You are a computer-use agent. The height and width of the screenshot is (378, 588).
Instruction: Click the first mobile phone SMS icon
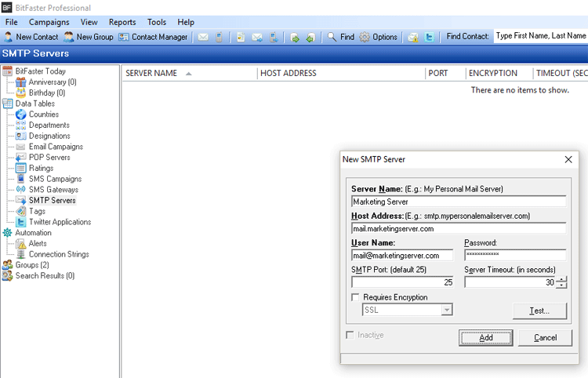point(219,37)
